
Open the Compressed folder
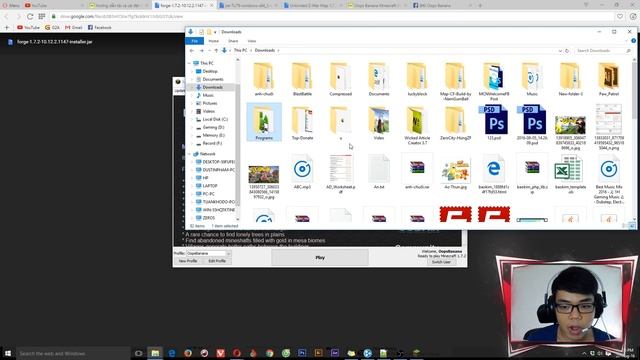pyautogui.click(x=340, y=79)
